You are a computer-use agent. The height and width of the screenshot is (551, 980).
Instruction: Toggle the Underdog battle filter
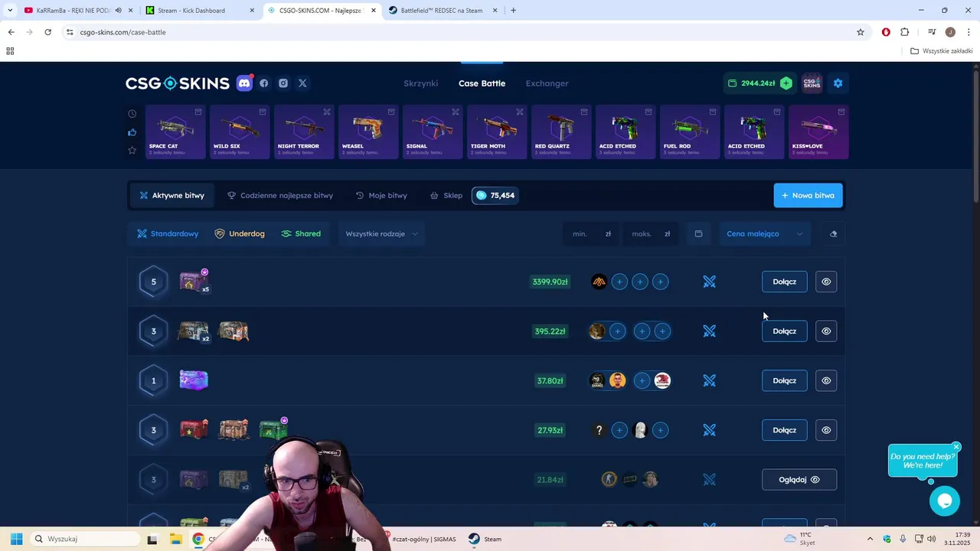[240, 234]
